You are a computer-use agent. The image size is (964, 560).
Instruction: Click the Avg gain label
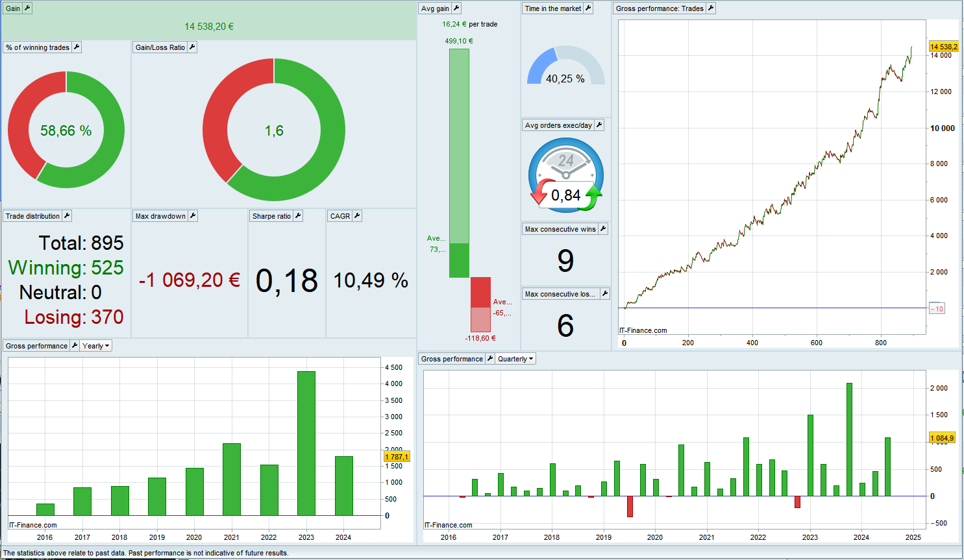[435, 8]
